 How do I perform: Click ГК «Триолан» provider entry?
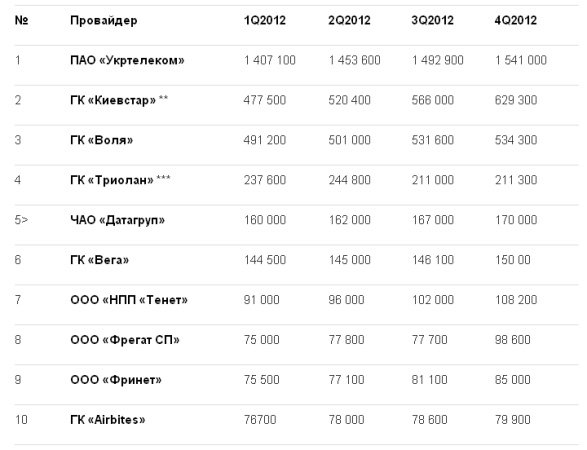tap(112, 180)
